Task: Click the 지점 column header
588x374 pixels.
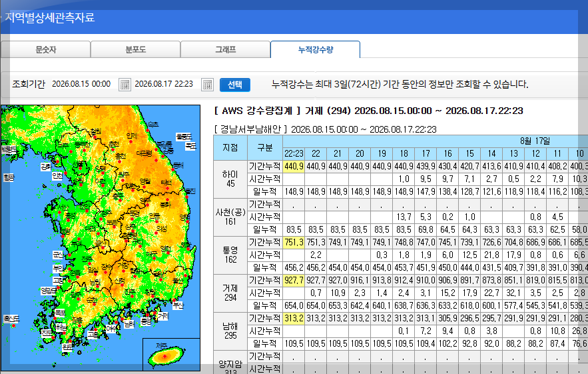Action: 230,147
